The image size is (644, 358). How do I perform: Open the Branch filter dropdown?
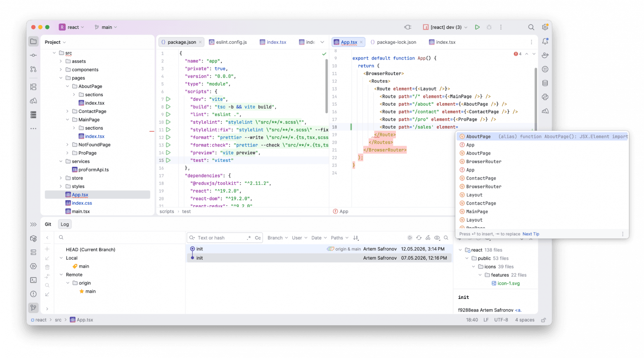[278, 238]
